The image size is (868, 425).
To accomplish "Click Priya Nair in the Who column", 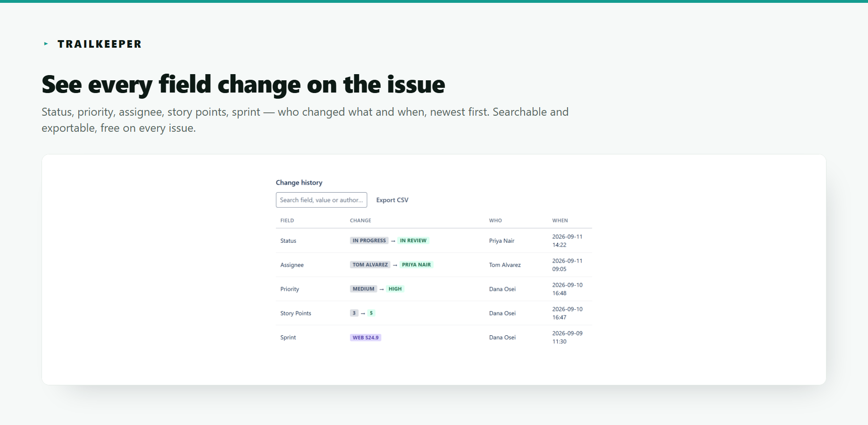I will pos(502,241).
